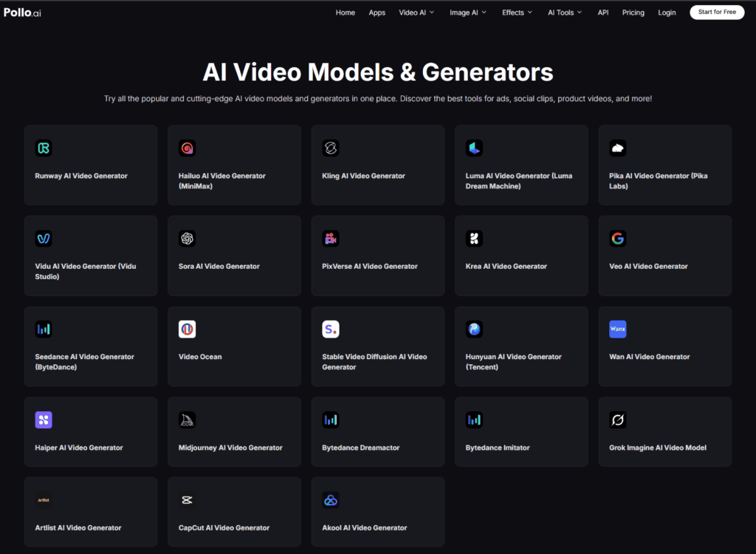This screenshot has width=756, height=554.
Task: Click the Kling logo icon
Action: click(331, 148)
